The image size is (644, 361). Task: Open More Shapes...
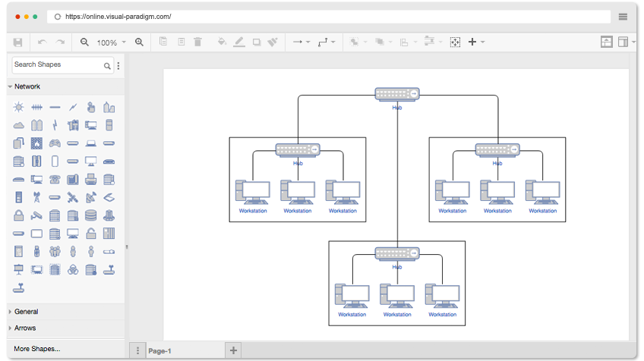coord(37,349)
